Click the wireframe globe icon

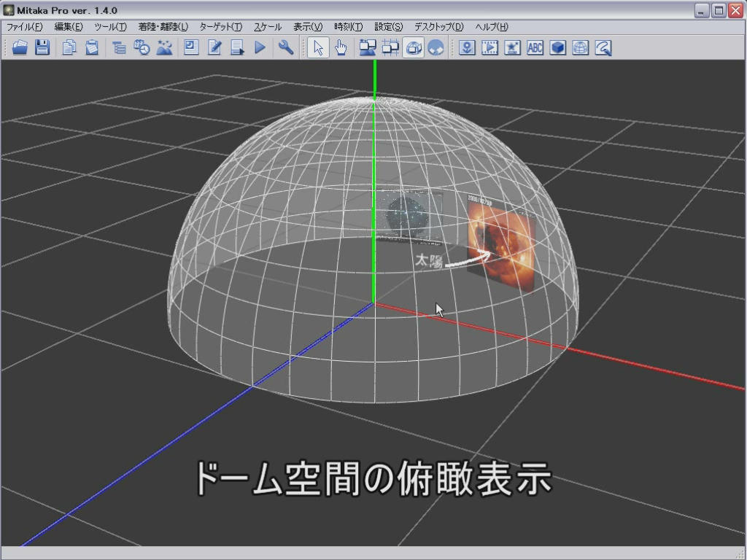(x=580, y=47)
